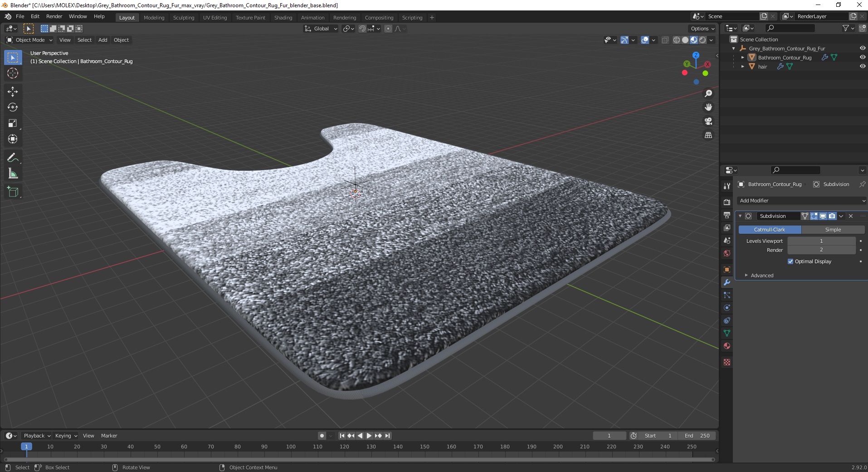Toggle X-Ray in viewport header
This screenshot has height=472, width=868.
(665, 40)
